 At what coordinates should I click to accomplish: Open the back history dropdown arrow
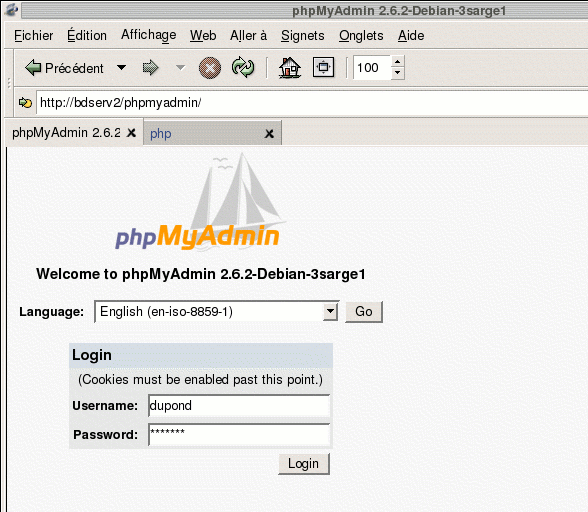point(122,68)
